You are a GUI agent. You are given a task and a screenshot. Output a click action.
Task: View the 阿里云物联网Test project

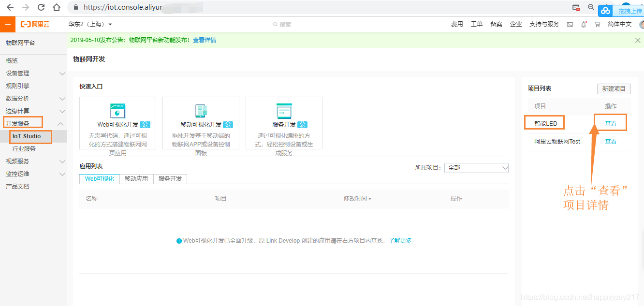coord(611,142)
